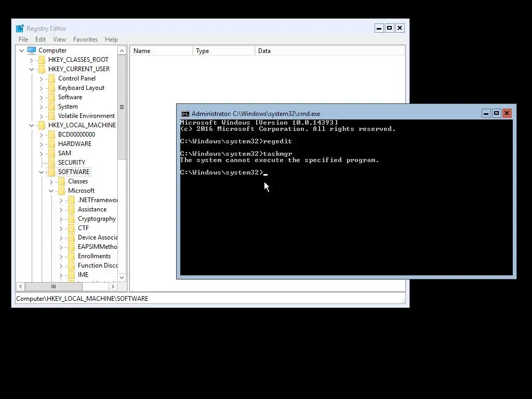Click the HKEY_CURRENT_USER folder icon

[42, 69]
